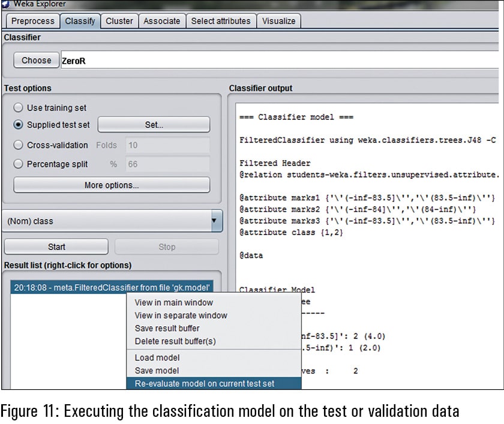Select the Use training set option
The width and height of the screenshot is (504, 424).
pos(19,108)
